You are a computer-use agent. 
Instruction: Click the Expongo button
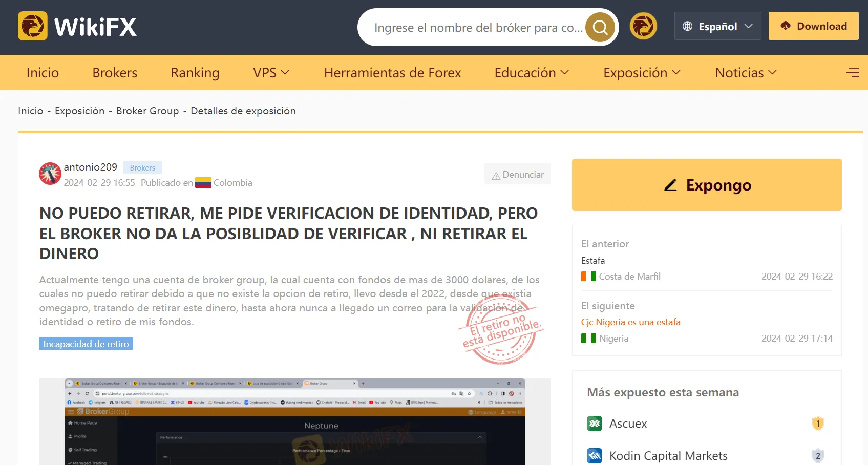707,185
